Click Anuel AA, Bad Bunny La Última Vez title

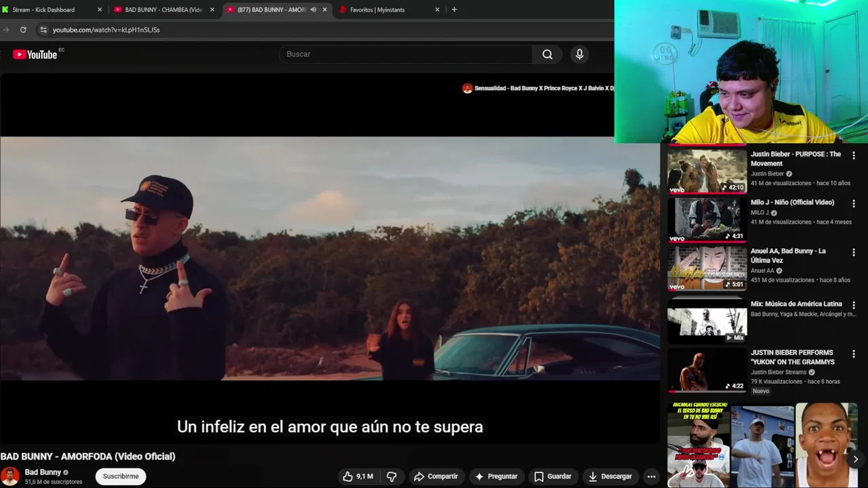tap(788, 256)
